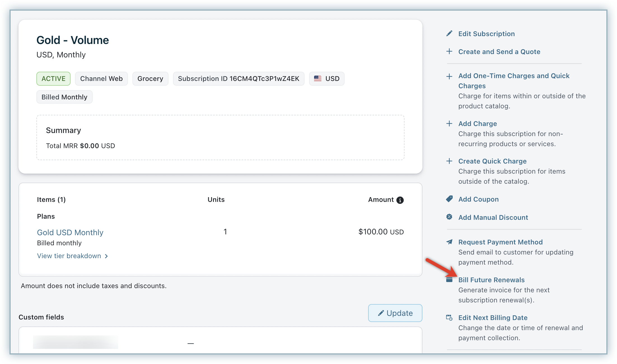Click the Add Coupon link

click(x=478, y=199)
